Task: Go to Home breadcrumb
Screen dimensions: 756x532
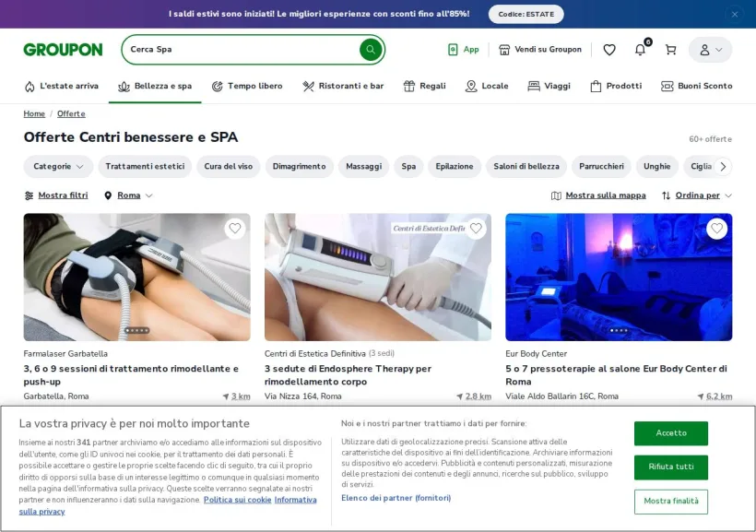Action: (x=34, y=113)
